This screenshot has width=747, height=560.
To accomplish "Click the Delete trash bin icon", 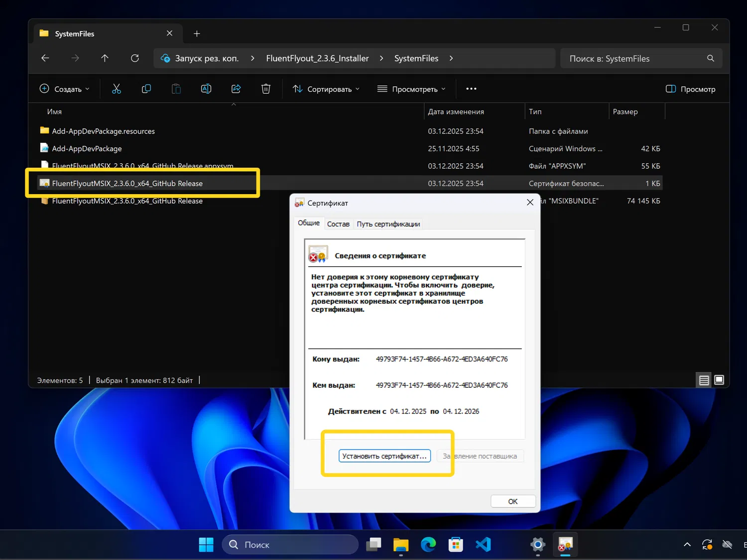I will 266,89.
